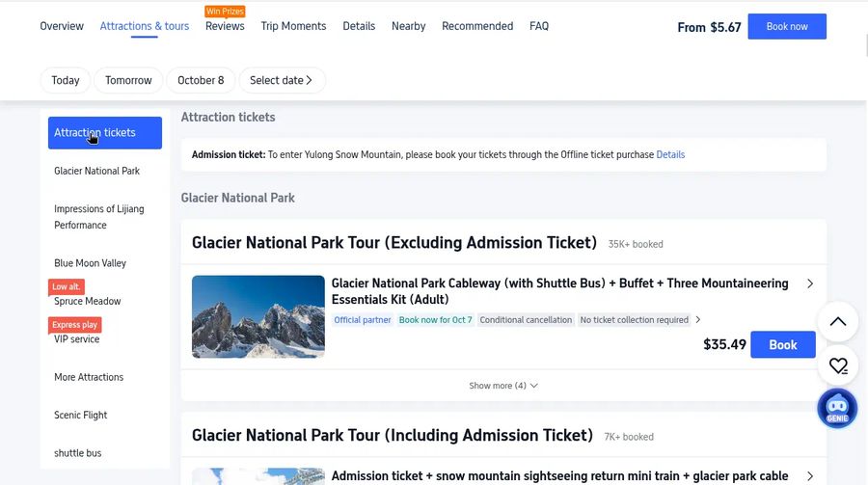Click the Glacier Cableway Buffet ticket title
The height and width of the screenshot is (485, 868).
[x=559, y=291]
